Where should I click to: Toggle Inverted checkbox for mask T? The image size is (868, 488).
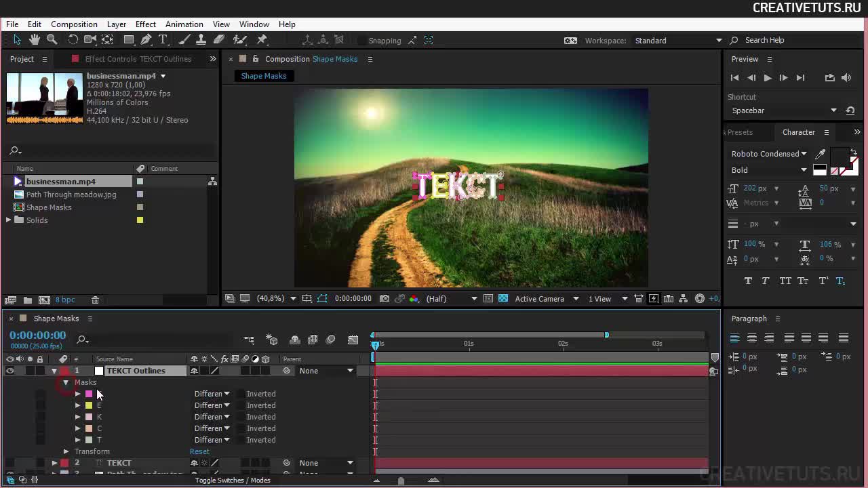240,440
